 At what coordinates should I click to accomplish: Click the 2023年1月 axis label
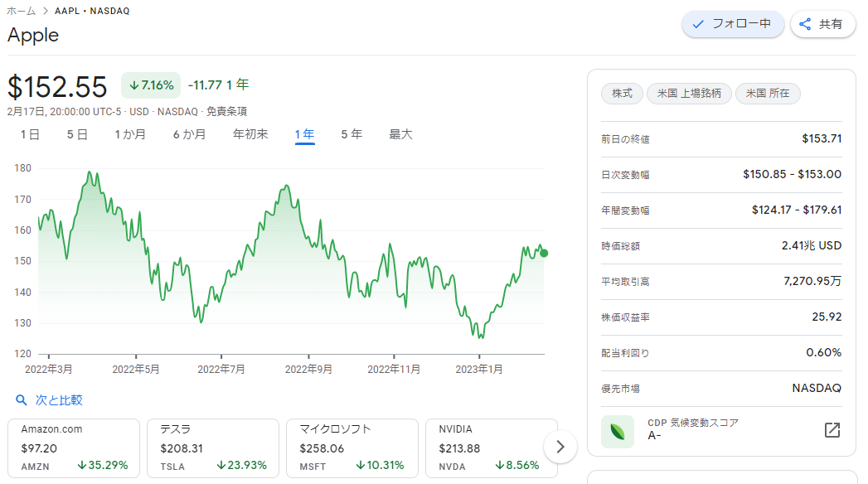[x=479, y=369]
